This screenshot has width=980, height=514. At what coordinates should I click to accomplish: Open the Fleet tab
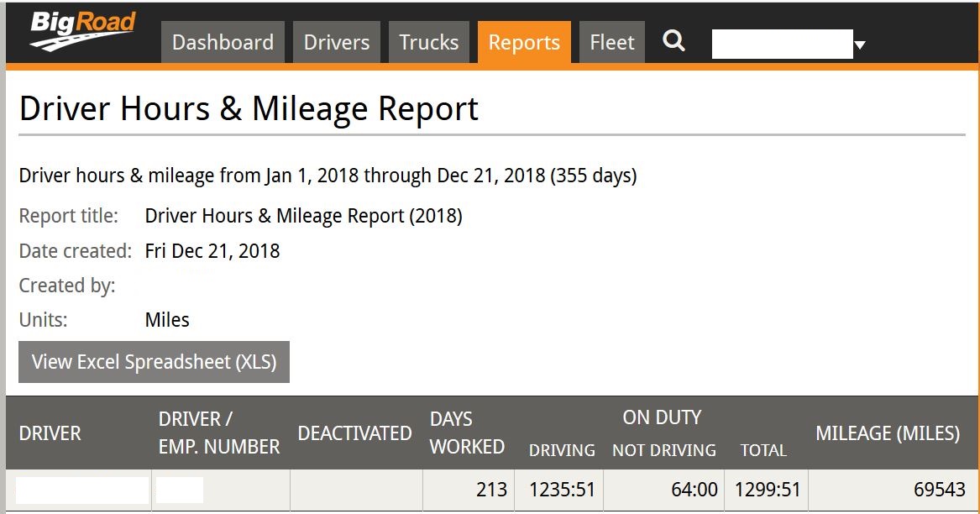612,43
